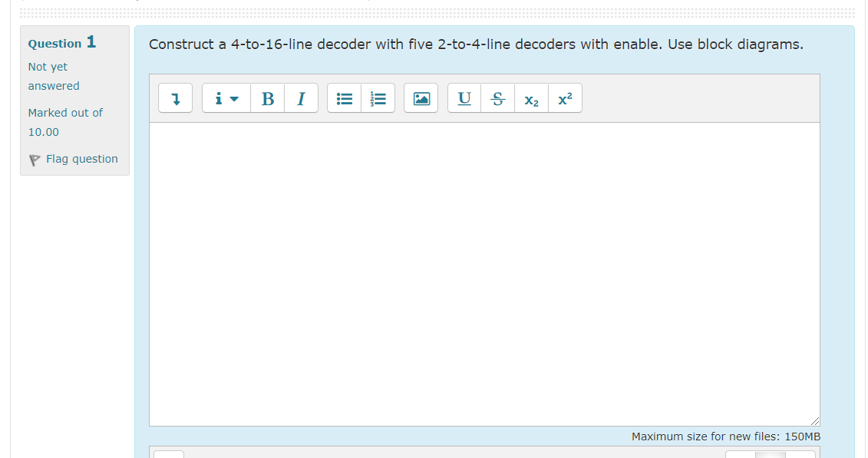Click the Marked out of 10.00 label
The height and width of the screenshot is (458, 868).
coord(65,121)
